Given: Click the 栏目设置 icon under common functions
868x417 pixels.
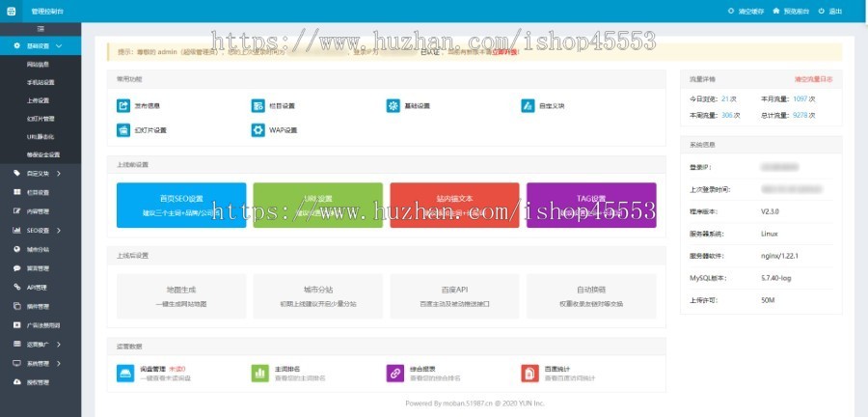Looking at the screenshot, I should (258, 106).
